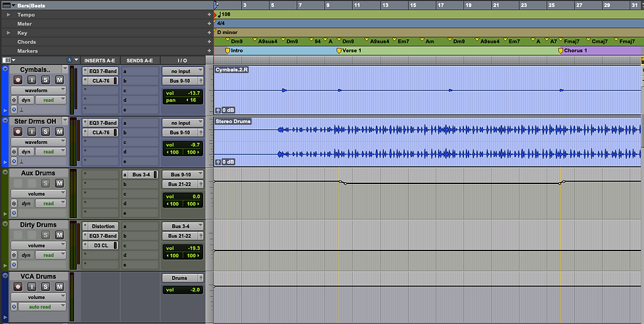Solo the Dirty Drums track
644x324 pixels.
pyautogui.click(x=45, y=235)
